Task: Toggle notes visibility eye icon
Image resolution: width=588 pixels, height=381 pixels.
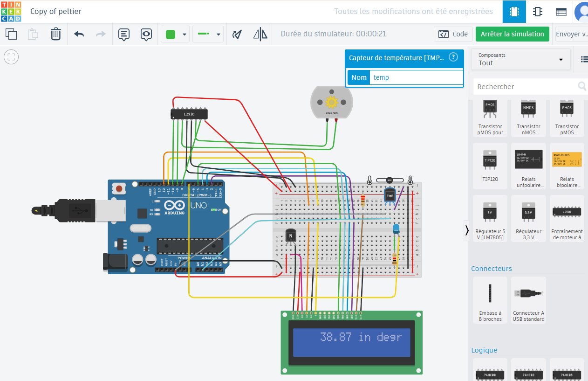Action: coord(146,34)
